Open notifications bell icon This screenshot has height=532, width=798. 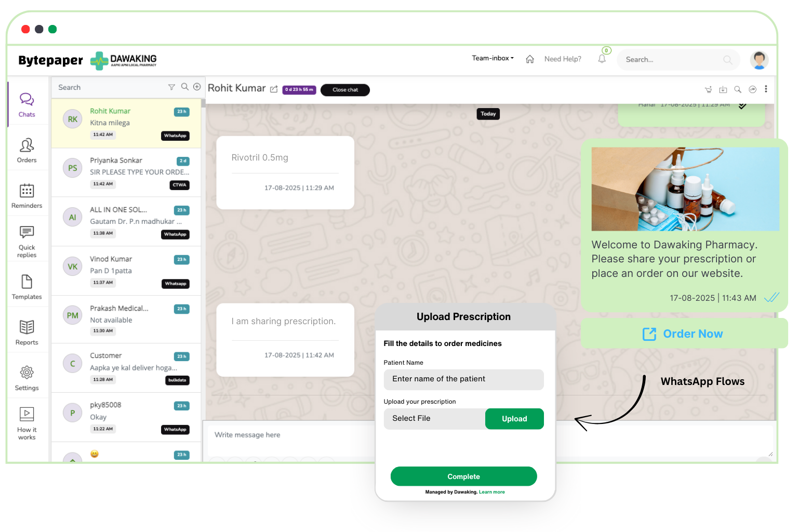point(602,59)
